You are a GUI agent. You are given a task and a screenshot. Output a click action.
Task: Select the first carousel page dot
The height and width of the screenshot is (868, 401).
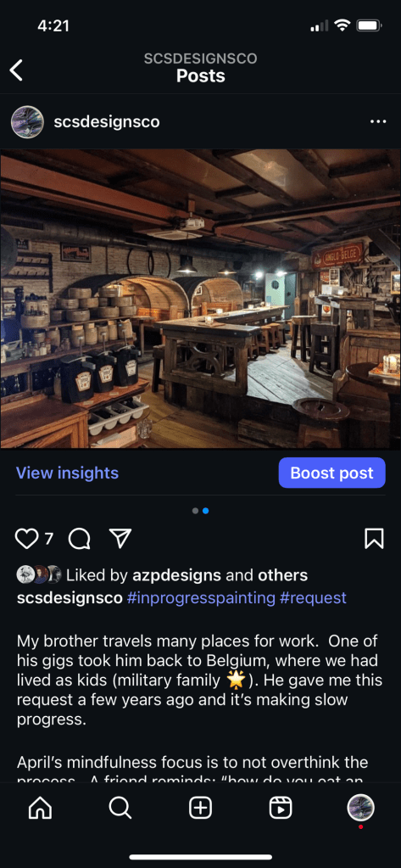[x=195, y=511]
